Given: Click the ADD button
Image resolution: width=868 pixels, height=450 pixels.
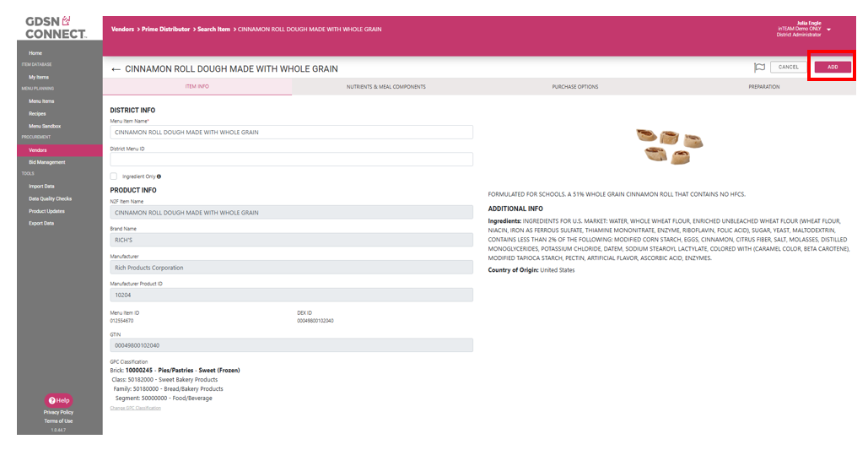Looking at the screenshot, I should pos(833,67).
